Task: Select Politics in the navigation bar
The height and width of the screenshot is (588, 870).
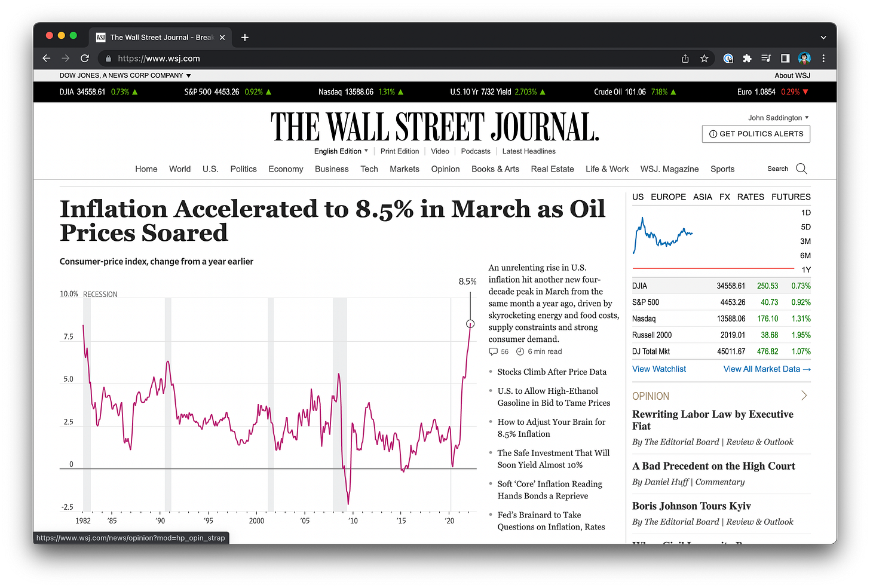Action: click(244, 169)
